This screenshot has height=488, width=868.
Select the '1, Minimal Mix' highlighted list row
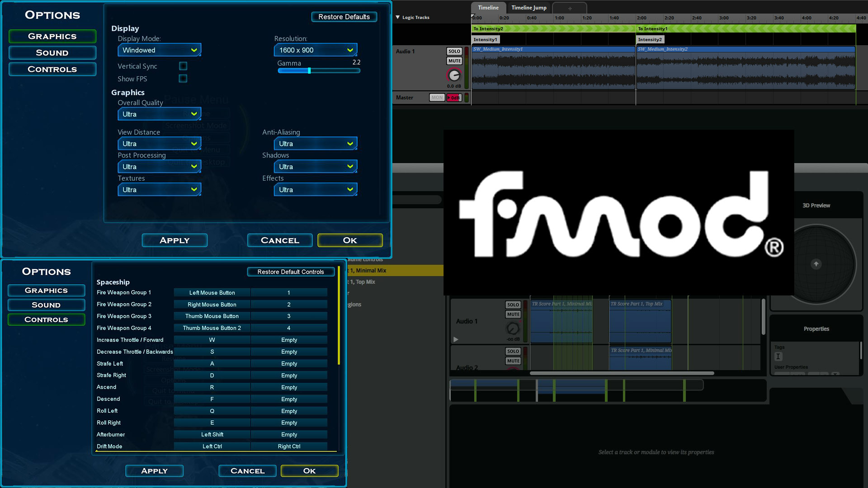(x=395, y=271)
